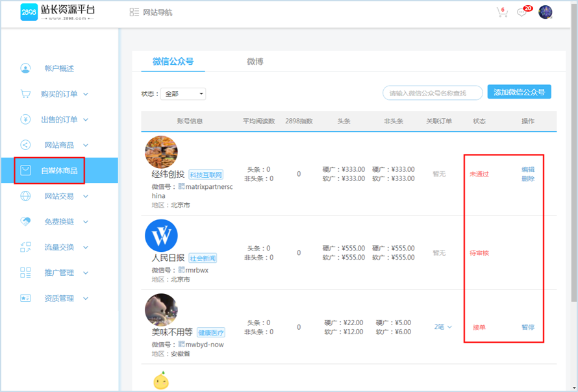Open the 状态 全部 dropdown filter
The image size is (578, 392).
click(183, 93)
